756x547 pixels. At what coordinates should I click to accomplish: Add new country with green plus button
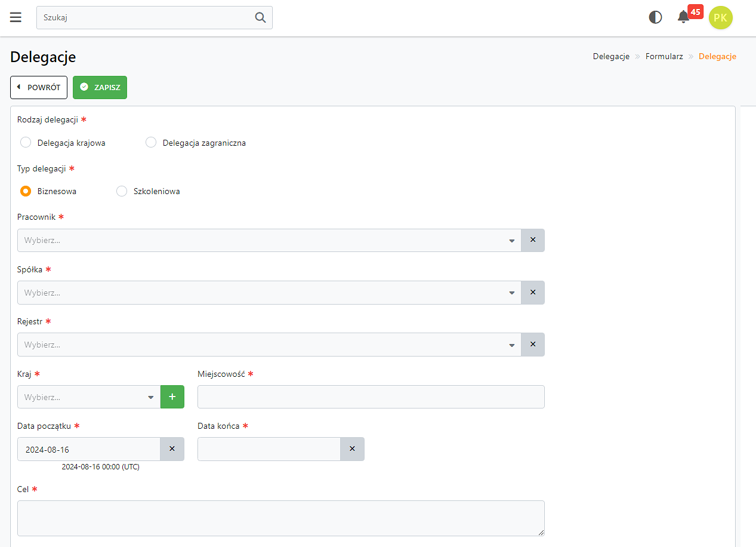(172, 397)
